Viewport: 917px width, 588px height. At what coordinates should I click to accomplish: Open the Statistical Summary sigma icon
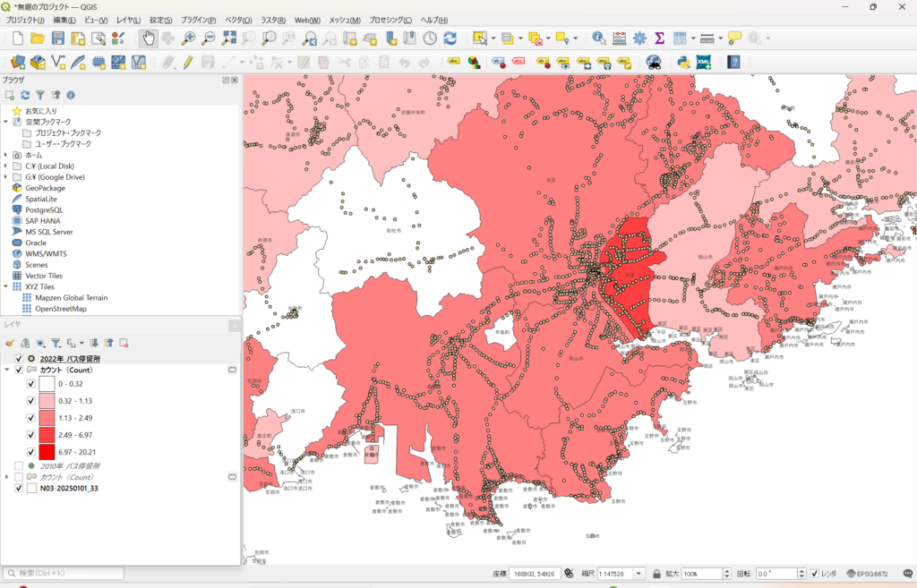(660, 38)
